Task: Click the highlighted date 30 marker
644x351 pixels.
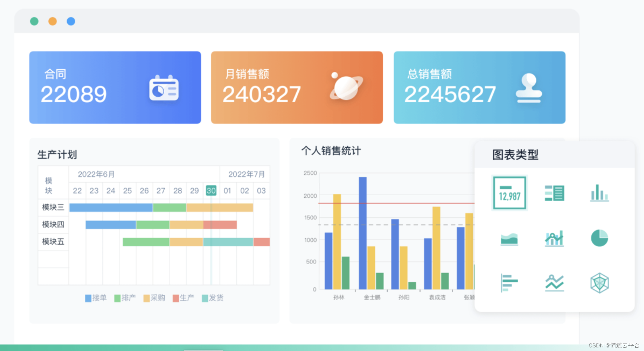Action: pyautogui.click(x=211, y=190)
